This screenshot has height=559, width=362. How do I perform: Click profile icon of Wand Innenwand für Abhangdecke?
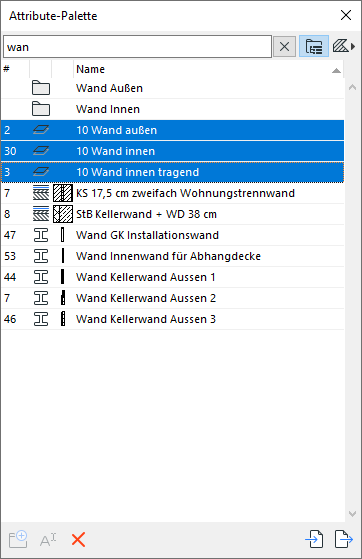click(41, 256)
